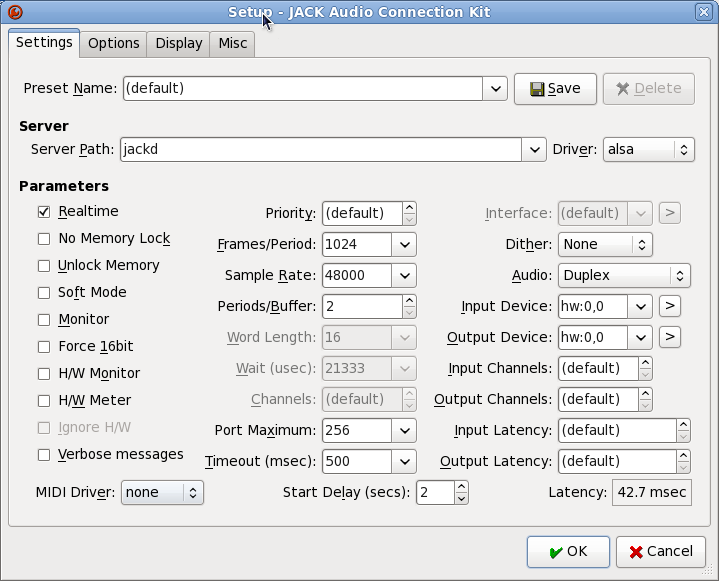Click the Sample Rate field showing 48000
This screenshot has width=719, height=581.
(x=357, y=276)
